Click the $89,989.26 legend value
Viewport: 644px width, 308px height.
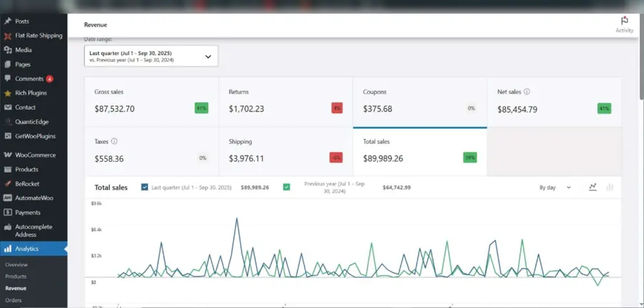coord(255,188)
